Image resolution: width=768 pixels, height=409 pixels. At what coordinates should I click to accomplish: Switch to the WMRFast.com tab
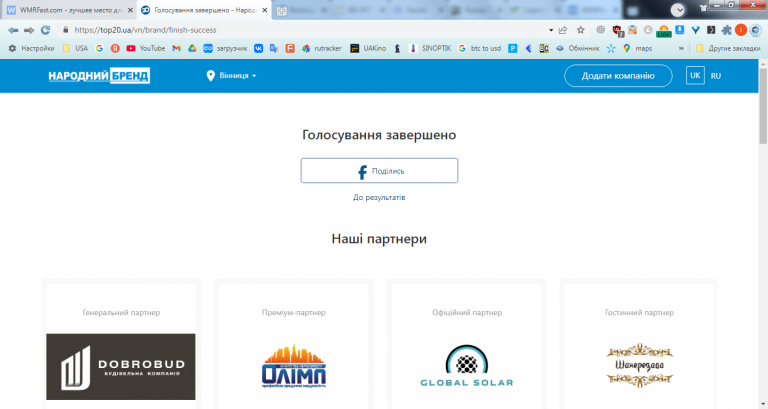[x=69, y=10]
